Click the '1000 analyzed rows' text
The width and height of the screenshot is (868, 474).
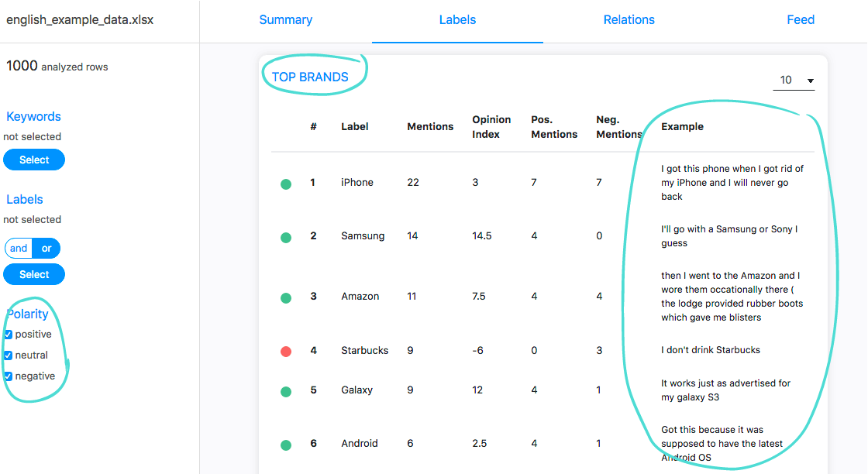(57, 67)
